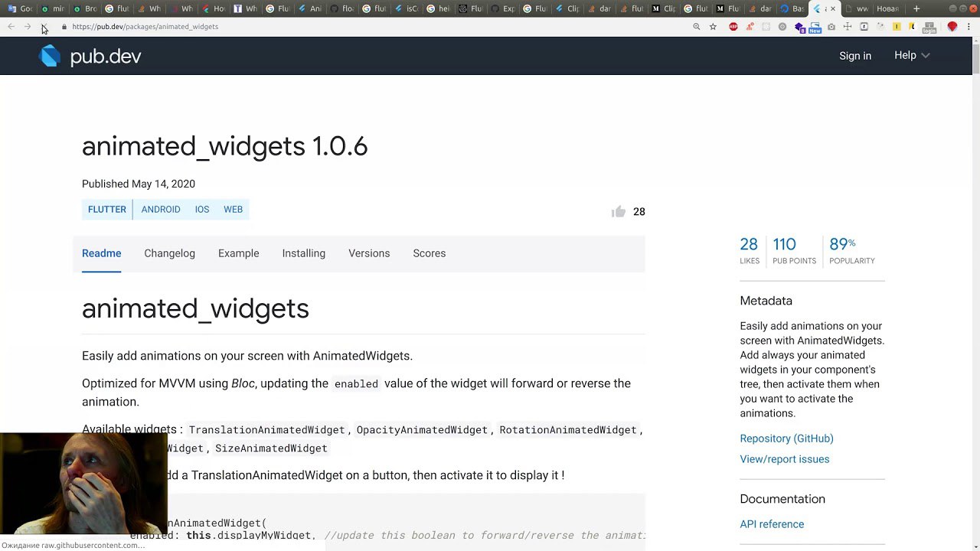Screen dimensions: 980x551
Task: Click 'RotationAnimatedWidget' code text
Action: 568,430
